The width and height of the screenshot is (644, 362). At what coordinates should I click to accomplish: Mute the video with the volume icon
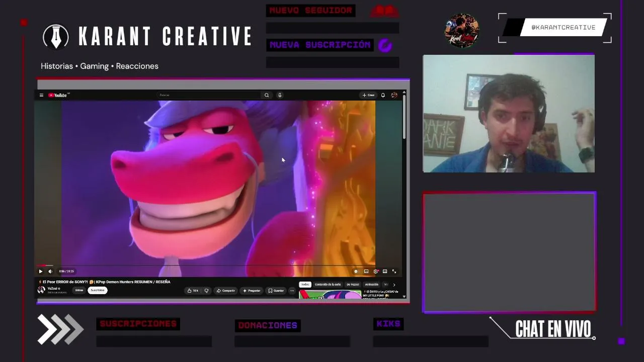50,271
